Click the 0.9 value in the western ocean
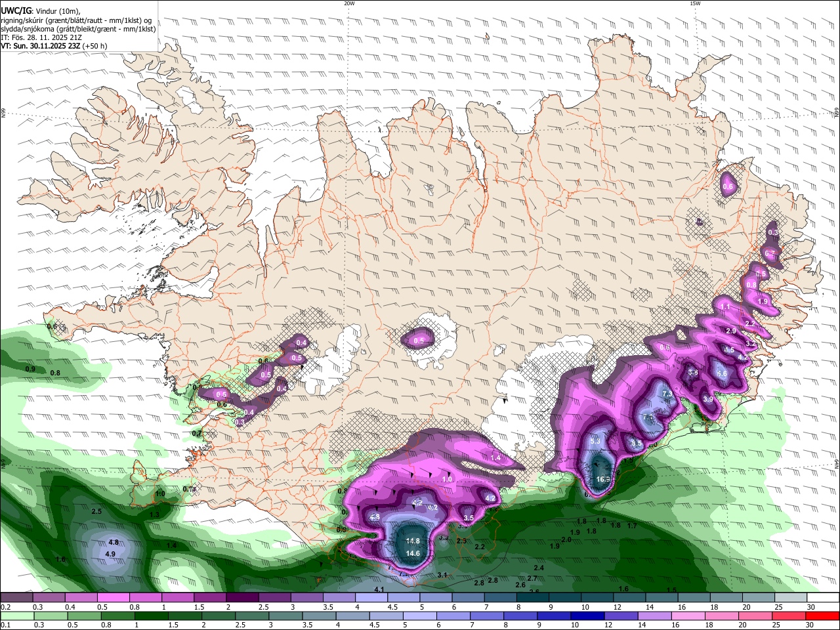This screenshot has height=630, width=840. coord(30,369)
